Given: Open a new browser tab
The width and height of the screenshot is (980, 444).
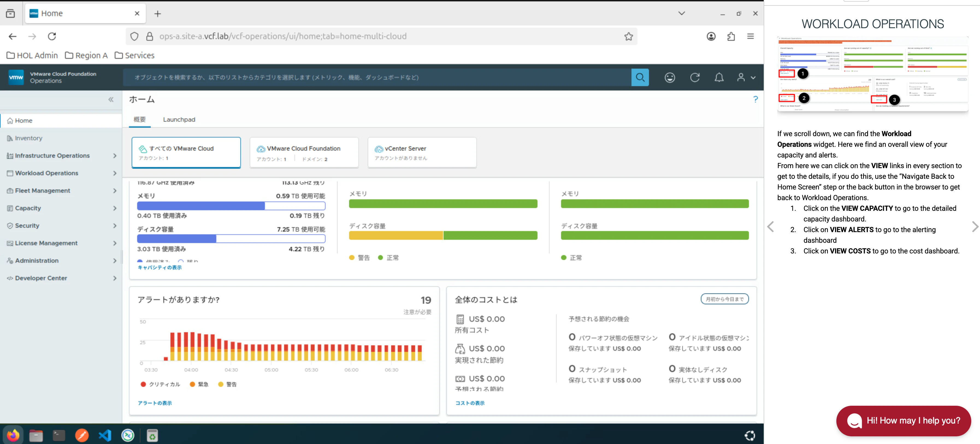Looking at the screenshot, I should pyautogui.click(x=158, y=14).
